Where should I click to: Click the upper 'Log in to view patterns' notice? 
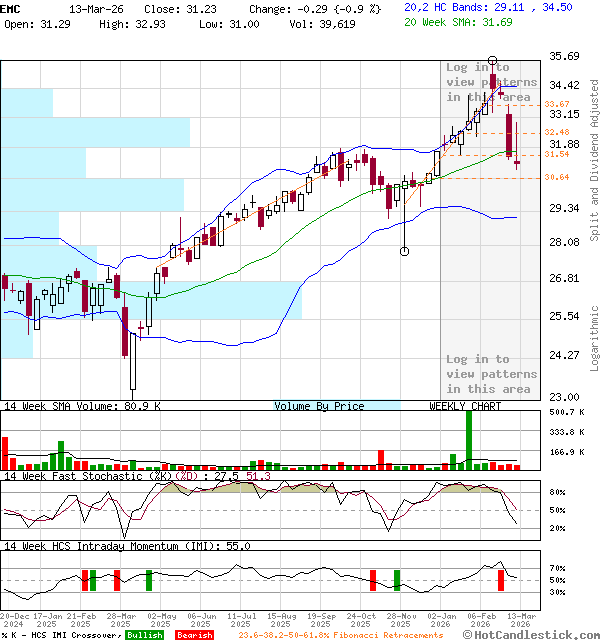(x=491, y=82)
